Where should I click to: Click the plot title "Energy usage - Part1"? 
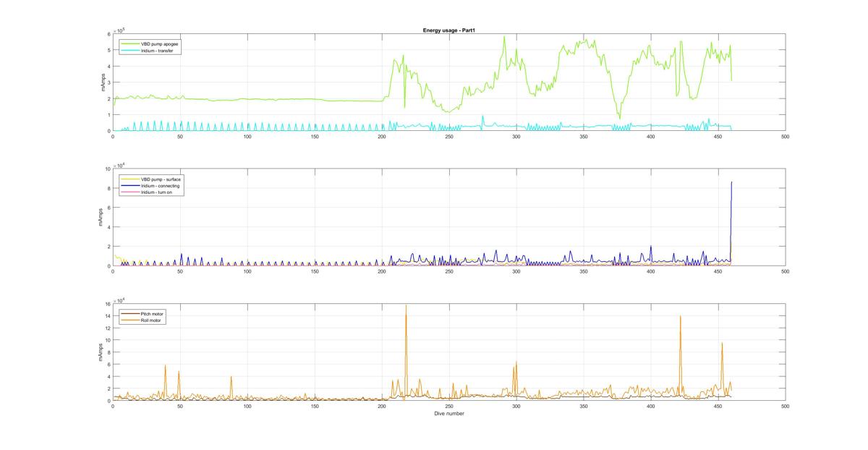(448, 30)
